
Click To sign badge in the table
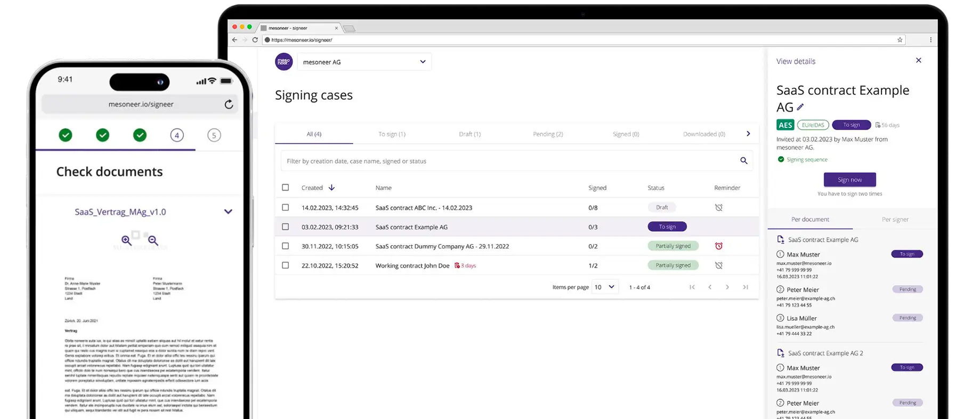(667, 227)
